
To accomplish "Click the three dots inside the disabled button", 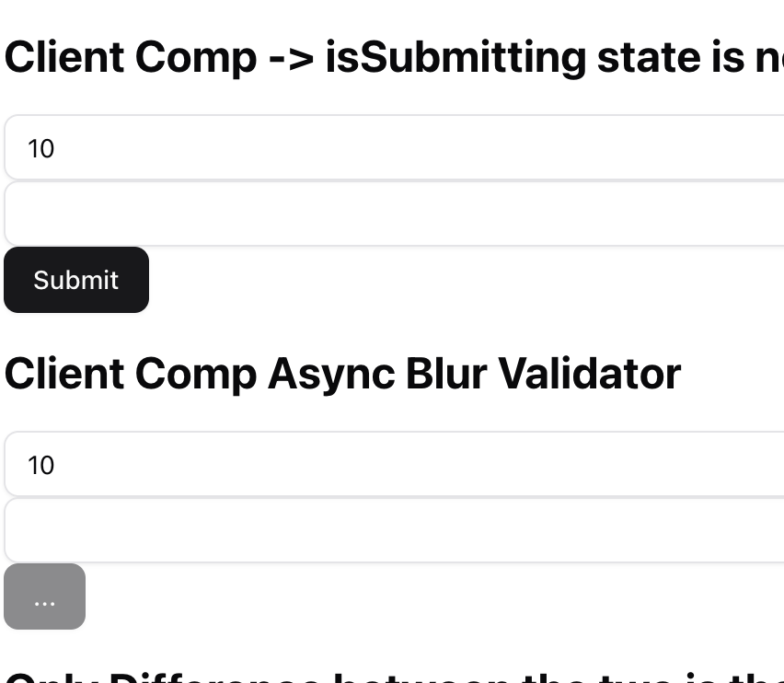I will (44, 604).
